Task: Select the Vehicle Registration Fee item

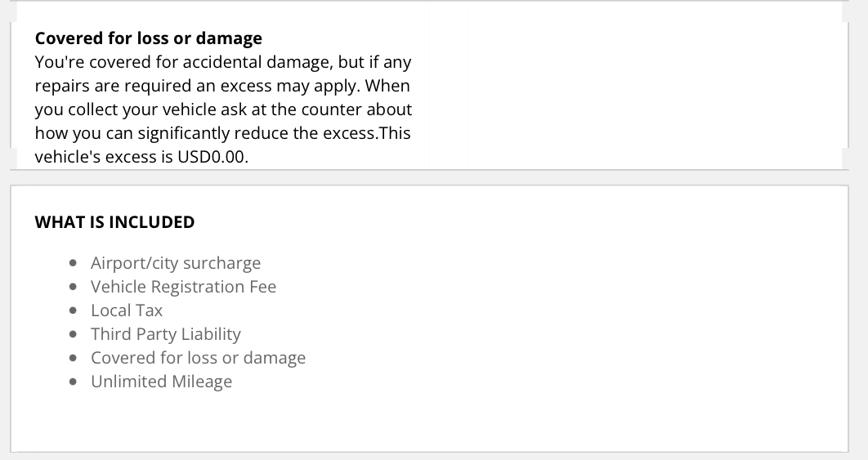Action: (x=183, y=287)
